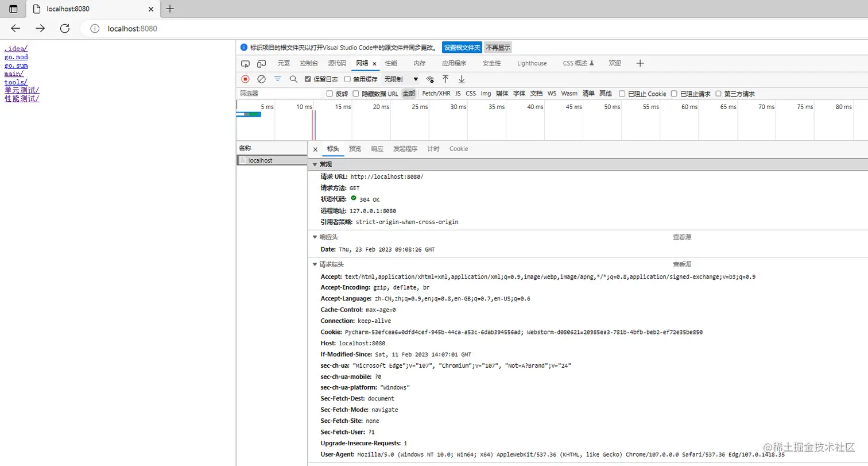Check 隐藏数据 URL checkbox
Screen dimensions: 868x466
point(356,94)
